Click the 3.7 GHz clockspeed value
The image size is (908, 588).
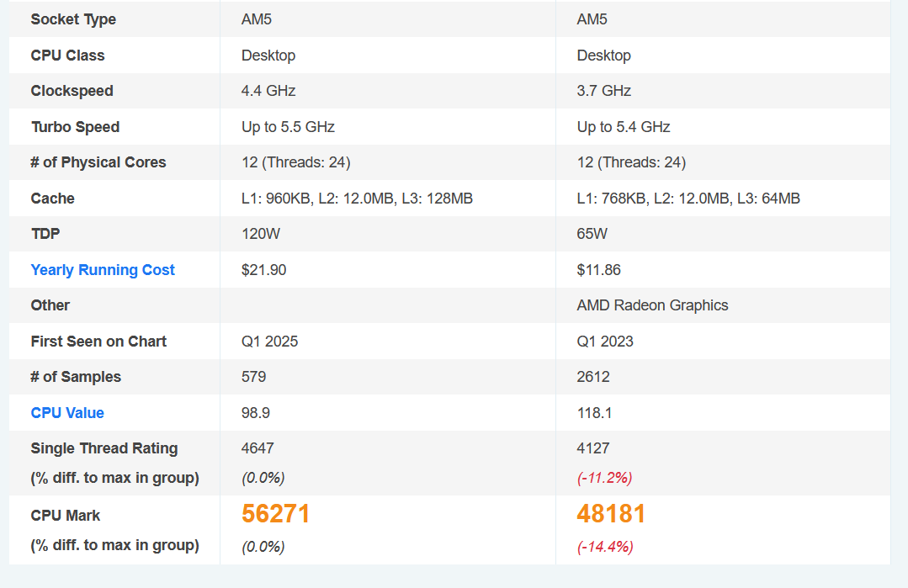604,91
